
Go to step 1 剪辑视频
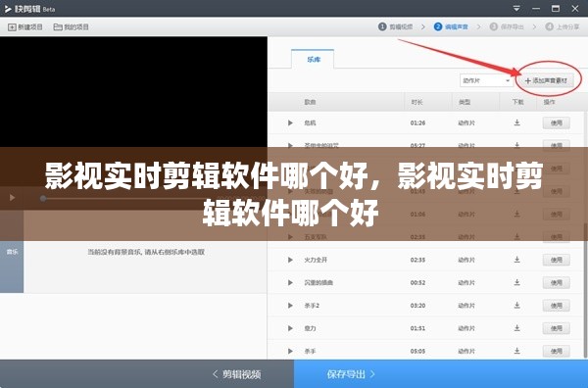coord(396,27)
